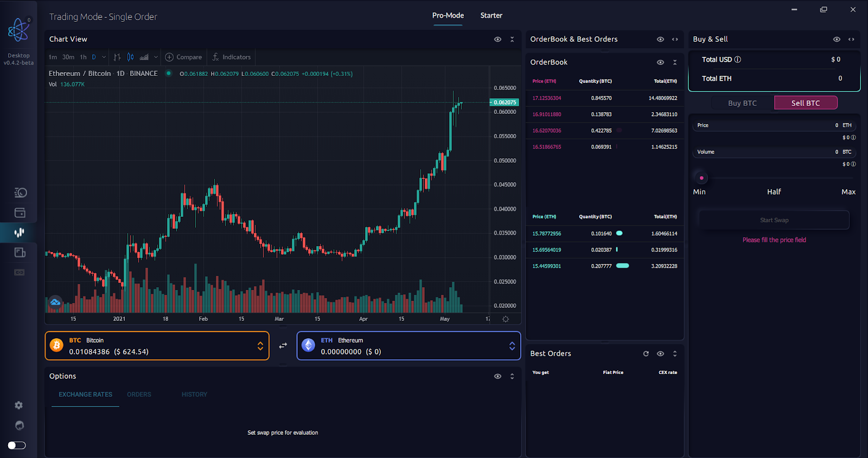Select buy order at price 15.78772956
Image resolution: width=868 pixels, height=458 pixels.
coord(604,234)
